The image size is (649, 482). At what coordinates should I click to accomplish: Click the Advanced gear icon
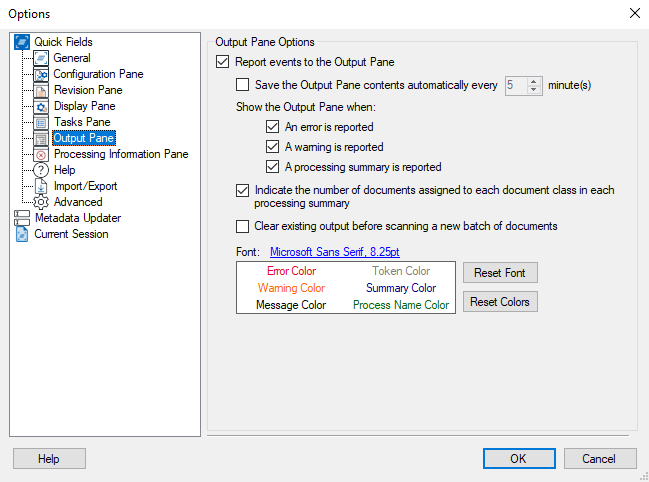41,202
